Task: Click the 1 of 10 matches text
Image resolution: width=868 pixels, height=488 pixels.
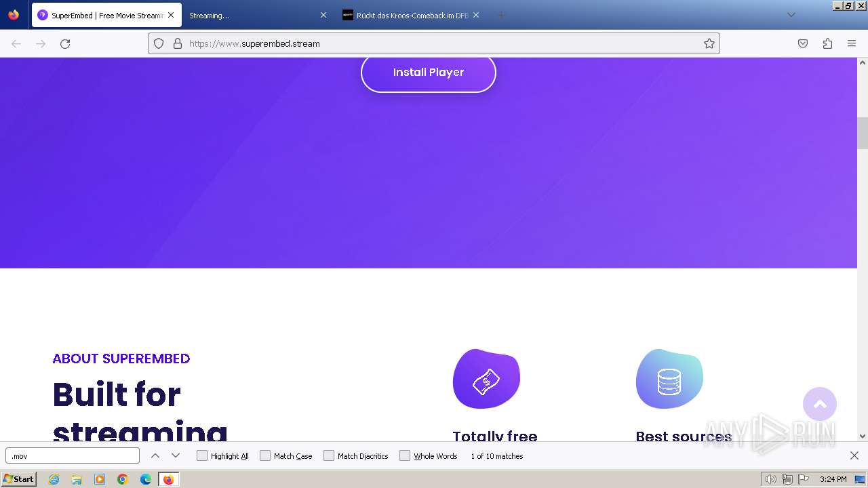Action: point(497,456)
